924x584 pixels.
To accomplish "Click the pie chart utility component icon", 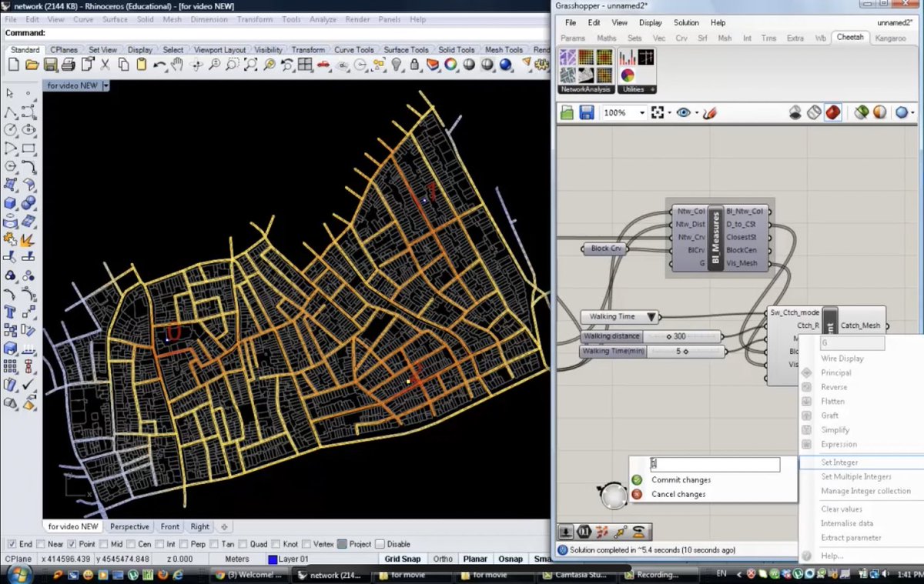I will 628,75.
